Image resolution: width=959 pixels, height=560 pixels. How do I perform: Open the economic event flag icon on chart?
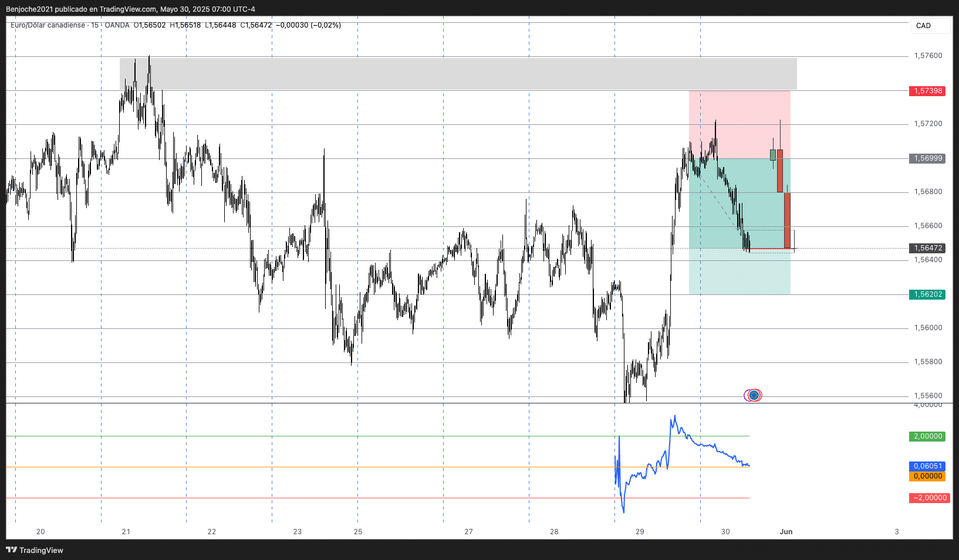753,395
